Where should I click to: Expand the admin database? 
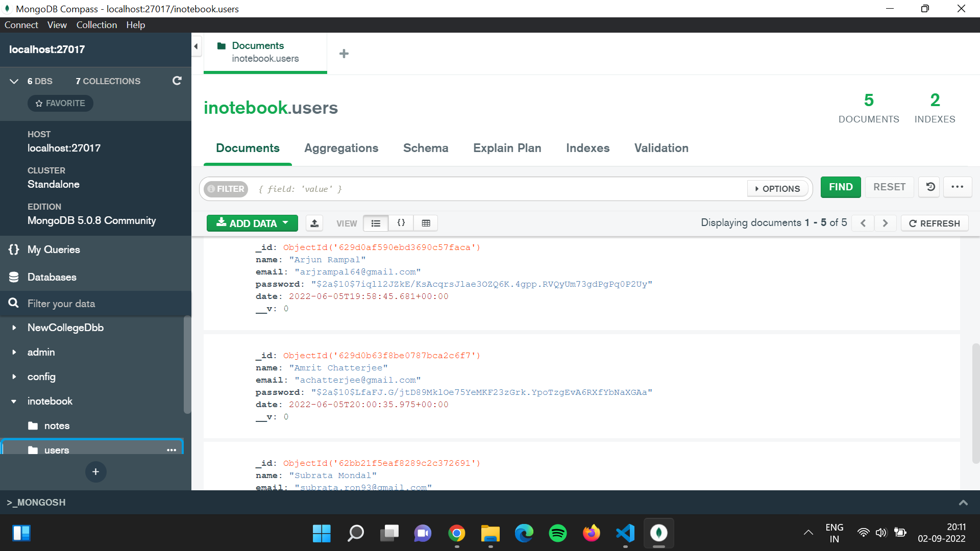(x=14, y=352)
